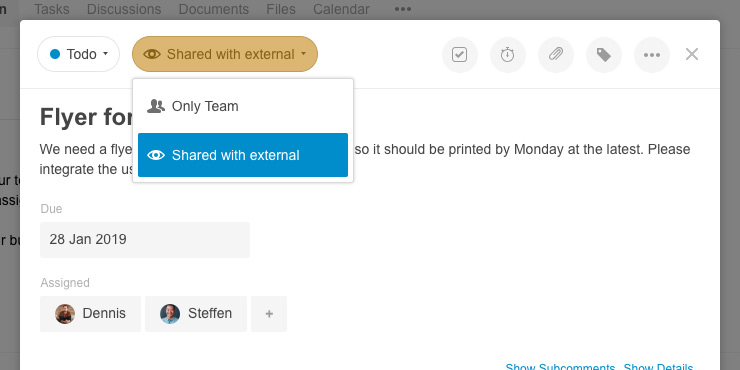Close the task dialog with the X
The width and height of the screenshot is (740, 370).
coord(692,55)
